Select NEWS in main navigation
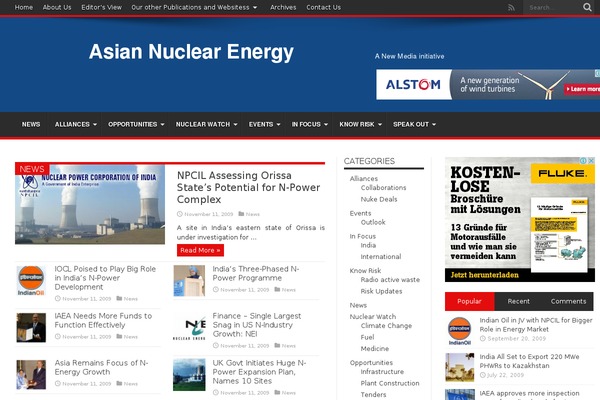600x400 pixels. [31, 124]
